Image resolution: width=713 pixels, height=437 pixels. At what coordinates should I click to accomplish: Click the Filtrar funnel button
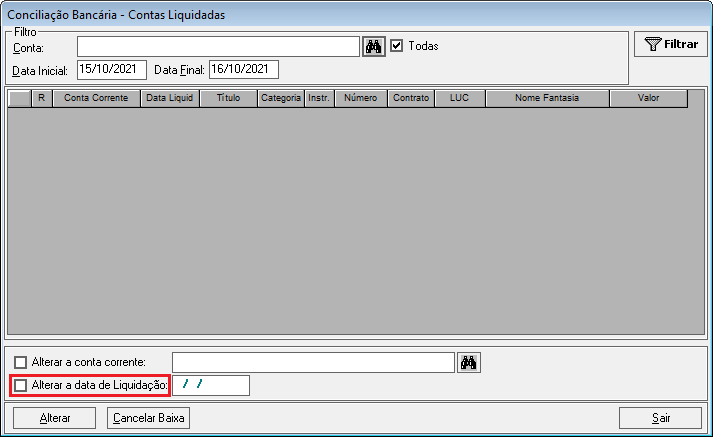[671, 44]
